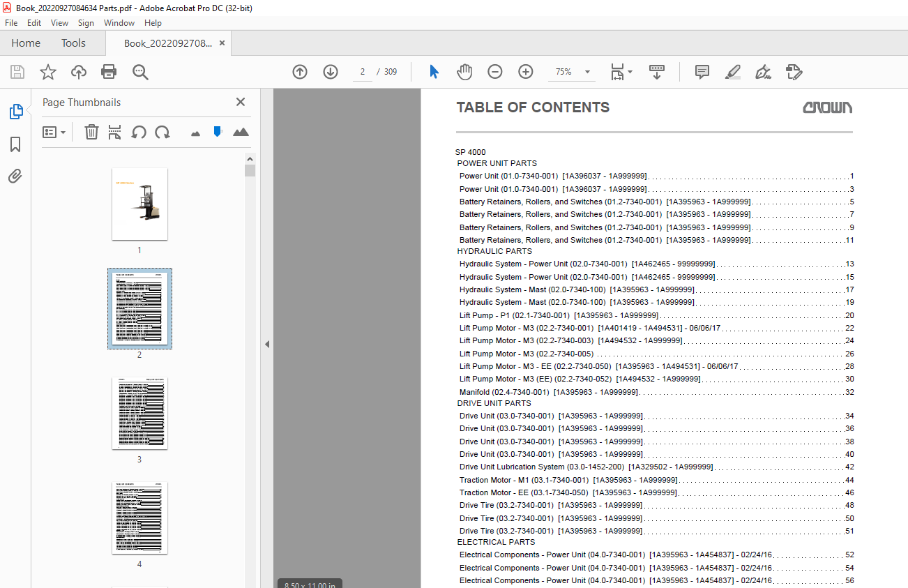The width and height of the screenshot is (908, 588).
Task: Open the View menu
Action: [59, 23]
